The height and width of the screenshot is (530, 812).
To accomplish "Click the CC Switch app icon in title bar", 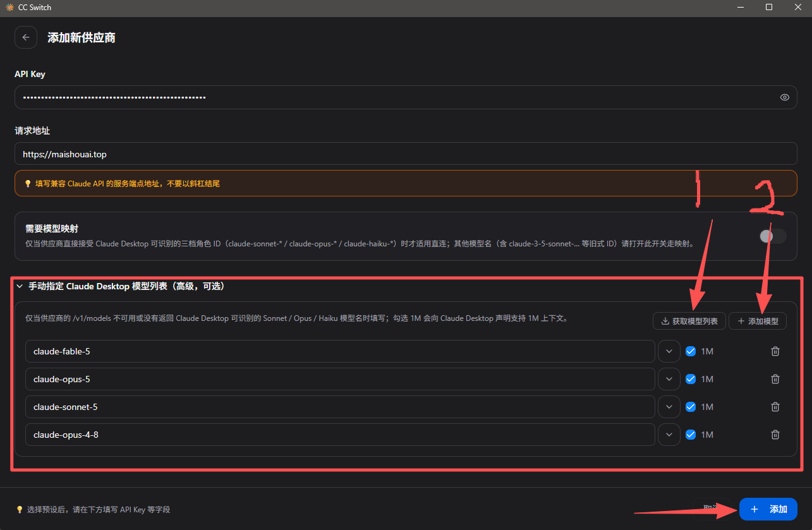I will [x=9, y=8].
